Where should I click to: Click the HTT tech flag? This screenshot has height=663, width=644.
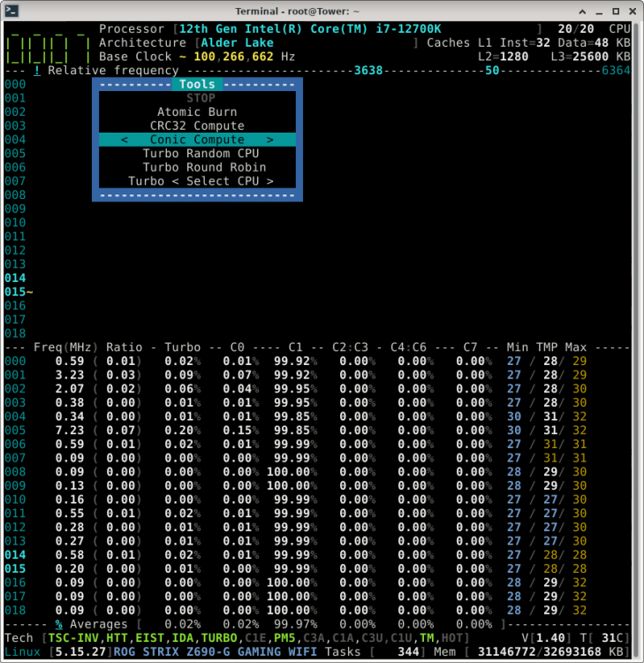117,638
